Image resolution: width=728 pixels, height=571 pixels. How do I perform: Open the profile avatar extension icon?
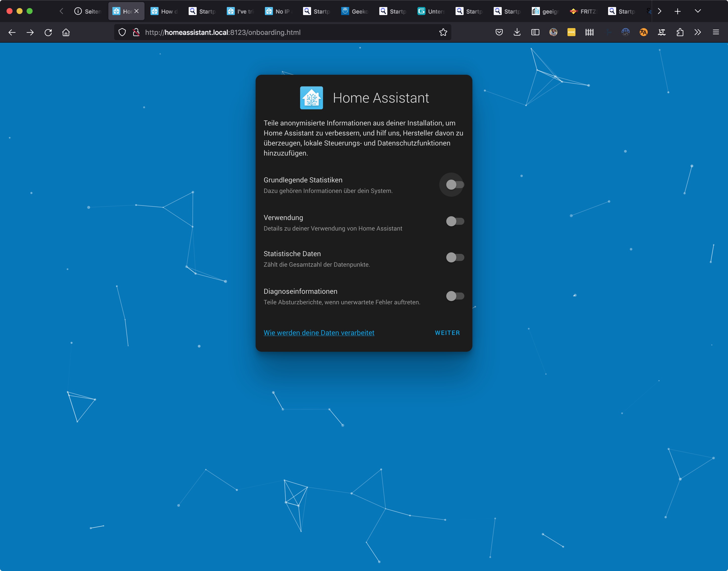553,32
